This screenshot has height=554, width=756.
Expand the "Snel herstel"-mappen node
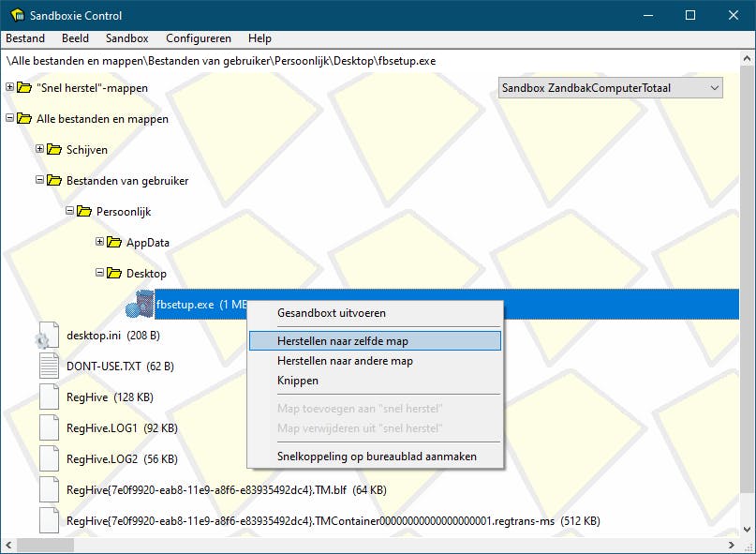(x=9, y=87)
